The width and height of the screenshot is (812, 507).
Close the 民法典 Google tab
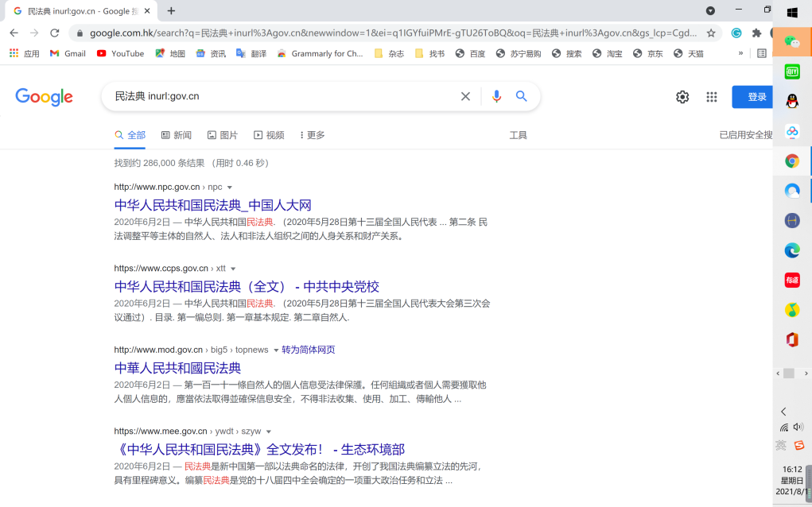147,11
